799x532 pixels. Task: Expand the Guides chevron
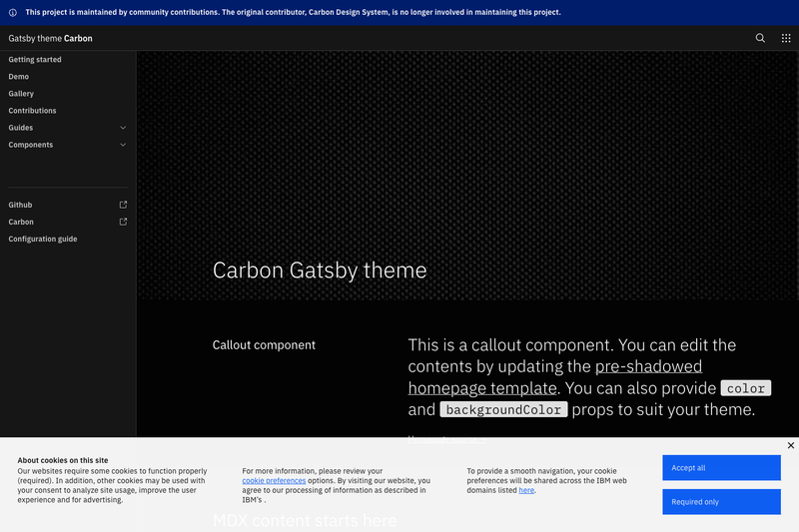pos(123,128)
